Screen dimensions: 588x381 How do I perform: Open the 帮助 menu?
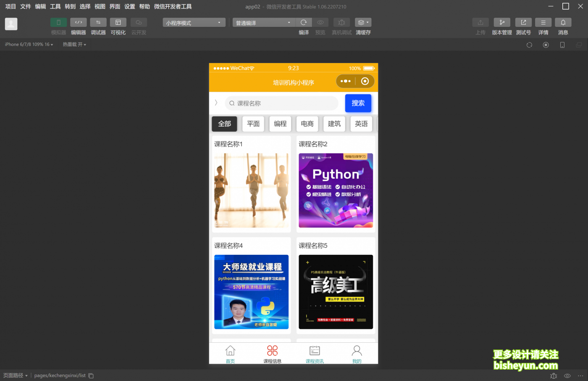[x=144, y=6]
